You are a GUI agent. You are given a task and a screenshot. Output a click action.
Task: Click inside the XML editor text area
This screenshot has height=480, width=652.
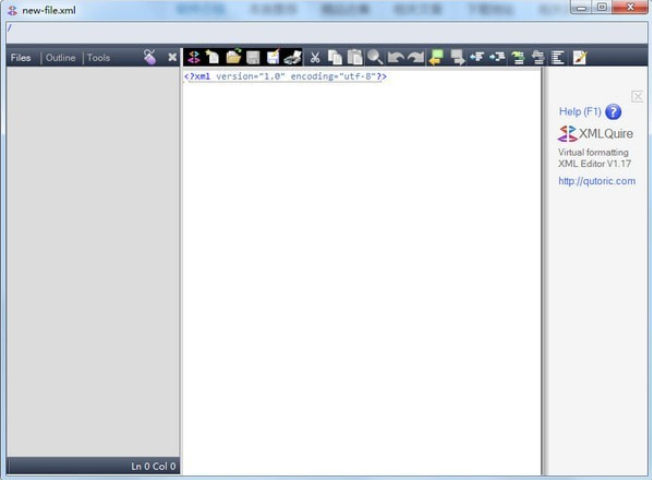(362, 272)
